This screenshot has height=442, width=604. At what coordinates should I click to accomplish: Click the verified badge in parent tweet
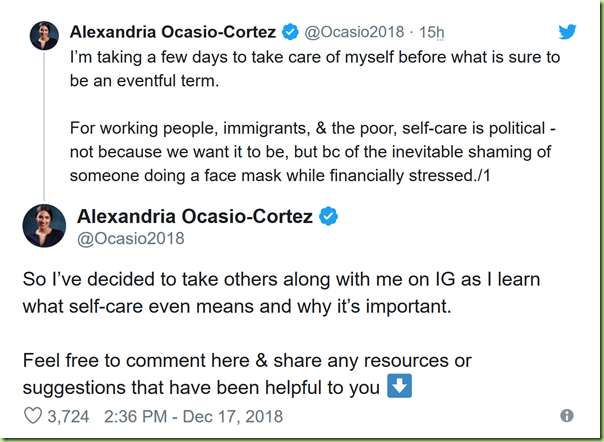(290, 32)
